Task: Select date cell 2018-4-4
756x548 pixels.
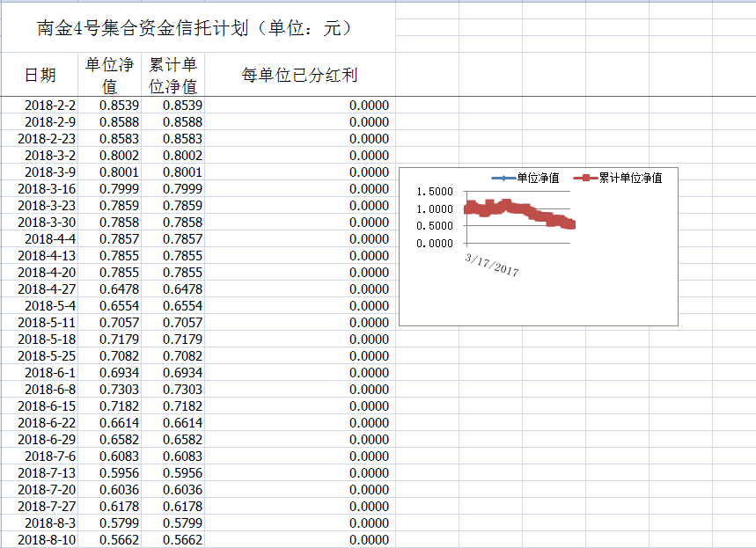Action: (40, 239)
